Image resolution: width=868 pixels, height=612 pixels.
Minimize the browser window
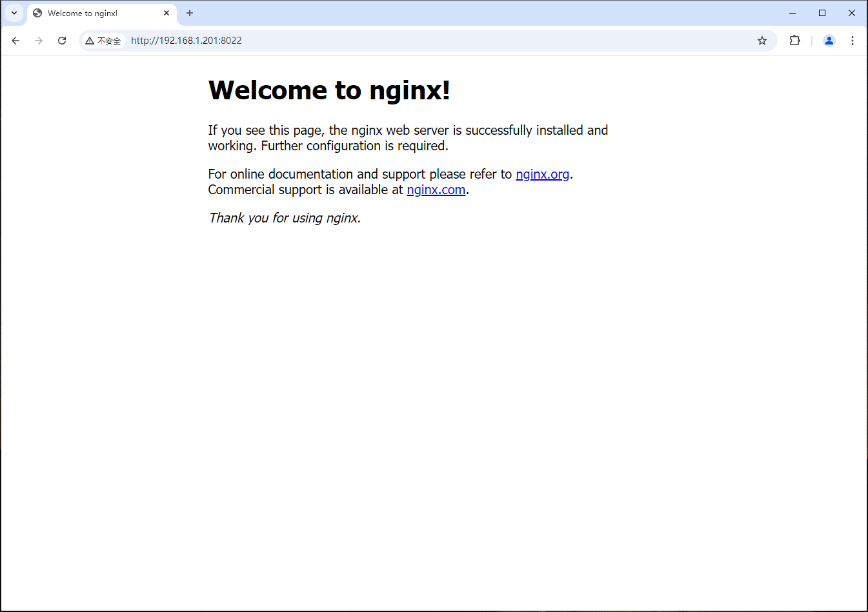(x=792, y=13)
